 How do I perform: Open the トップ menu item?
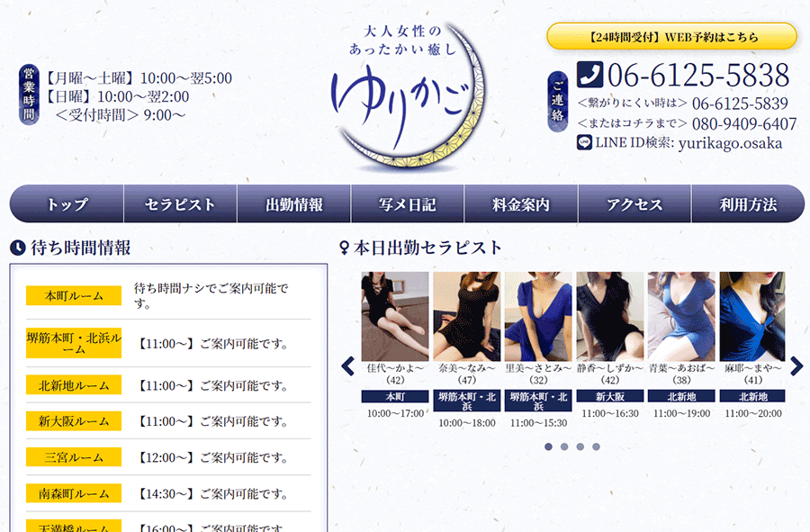point(67,204)
